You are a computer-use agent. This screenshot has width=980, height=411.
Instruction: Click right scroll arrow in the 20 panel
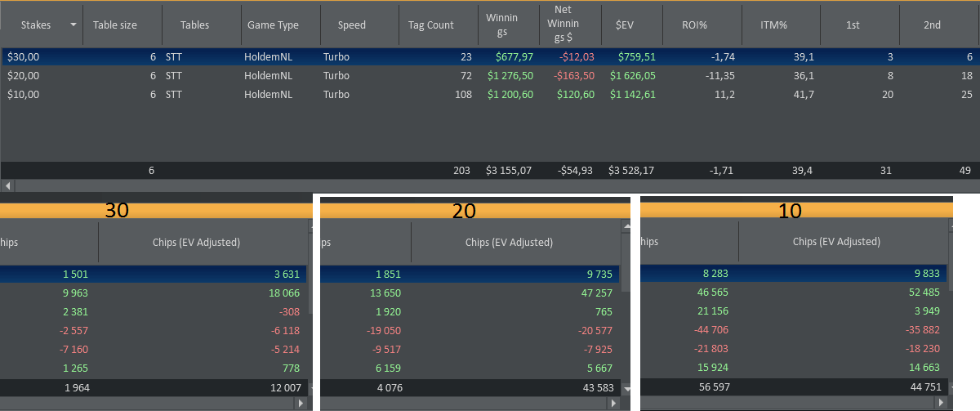point(612,404)
